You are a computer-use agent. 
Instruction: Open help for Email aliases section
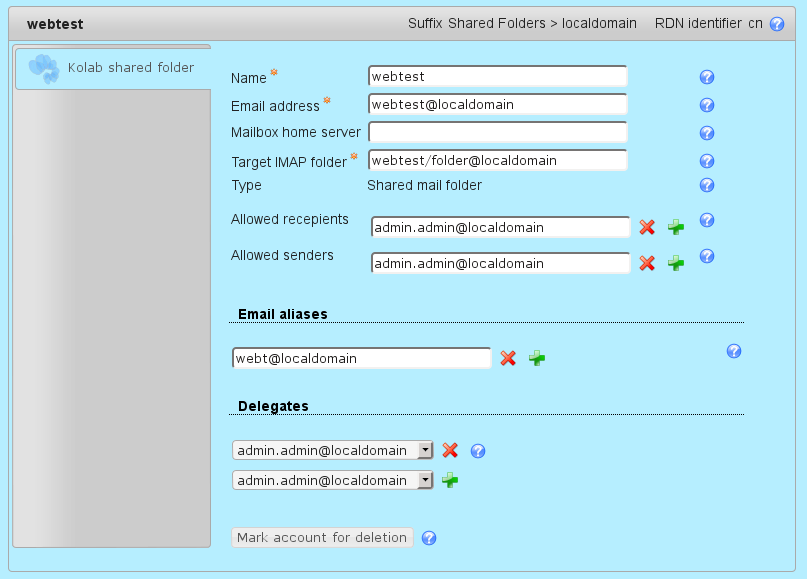[x=734, y=351]
